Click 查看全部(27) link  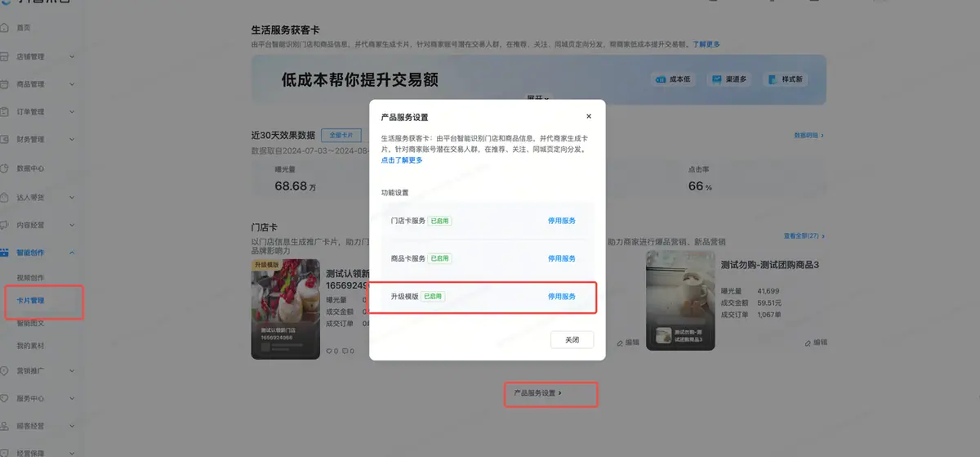coord(804,236)
